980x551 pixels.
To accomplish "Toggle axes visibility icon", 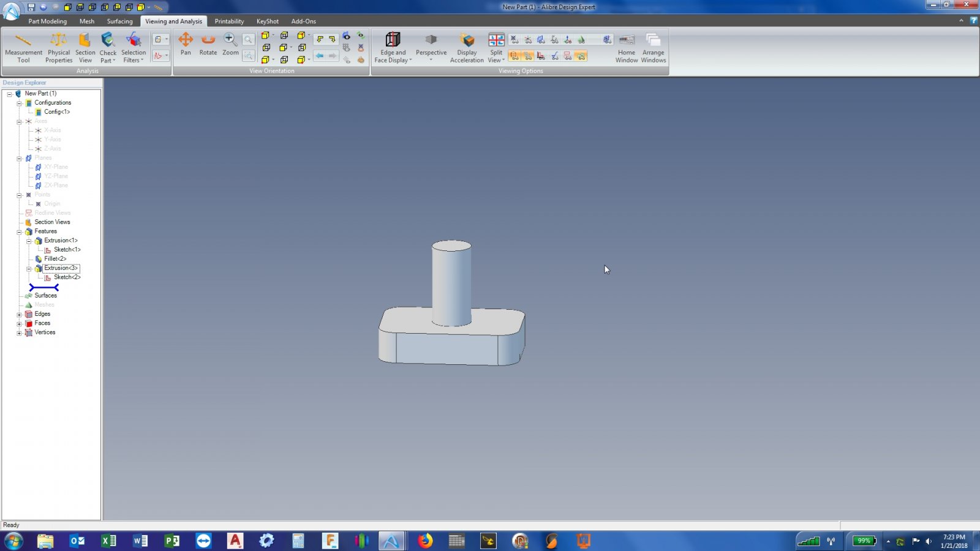I will click(x=528, y=40).
